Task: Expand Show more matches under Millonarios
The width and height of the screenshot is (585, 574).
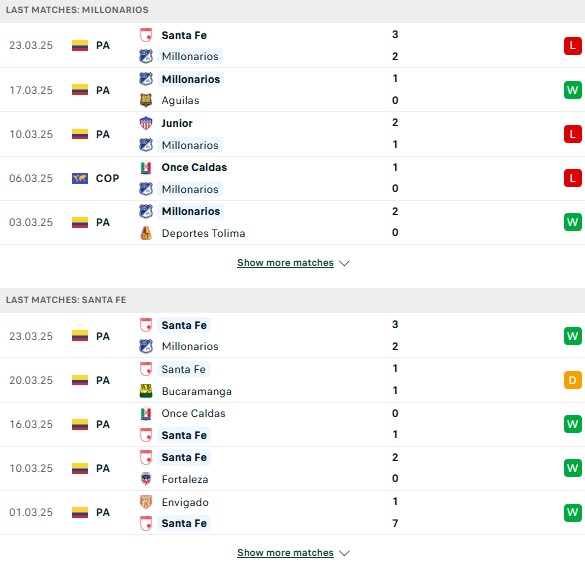Action: click(285, 263)
